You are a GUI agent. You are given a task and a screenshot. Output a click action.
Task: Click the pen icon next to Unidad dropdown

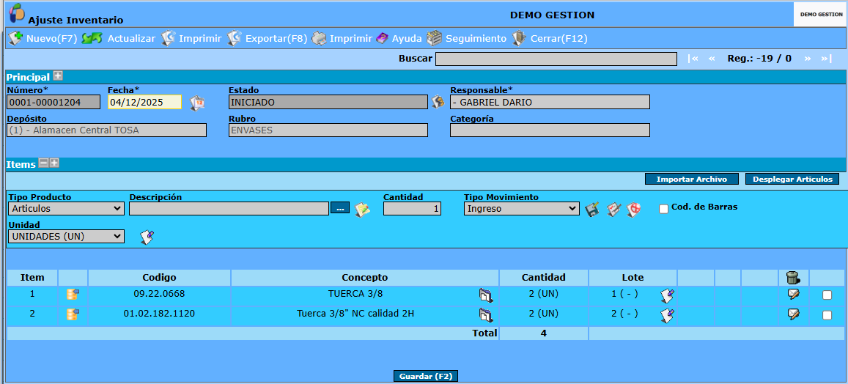pyautogui.click(x=147, y=237)
